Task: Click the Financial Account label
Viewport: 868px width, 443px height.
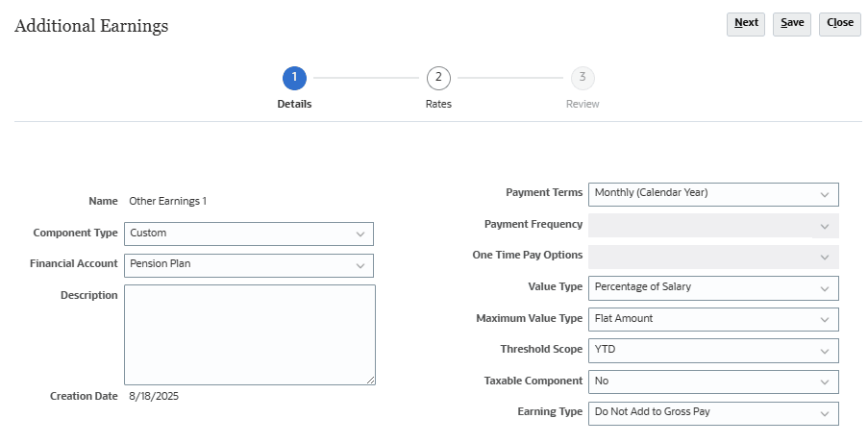Action: click(x=74, y=263)
